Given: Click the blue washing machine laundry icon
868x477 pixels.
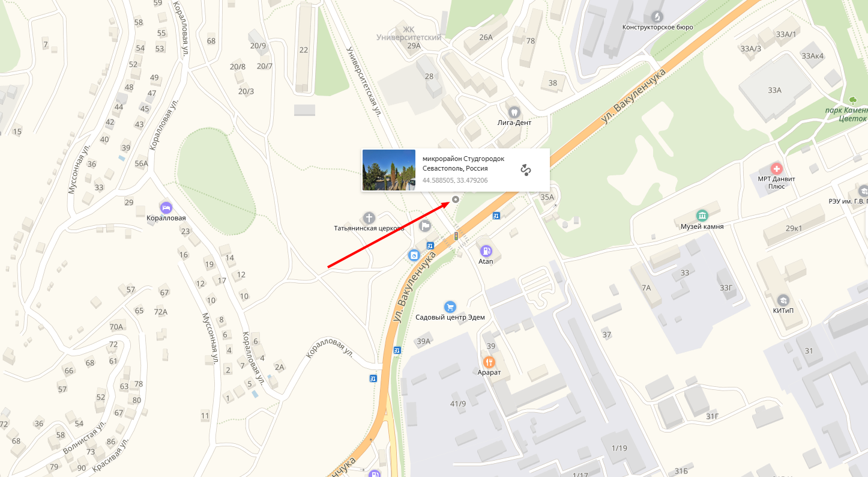Looking at the screenshot, I should coord(414,255).
